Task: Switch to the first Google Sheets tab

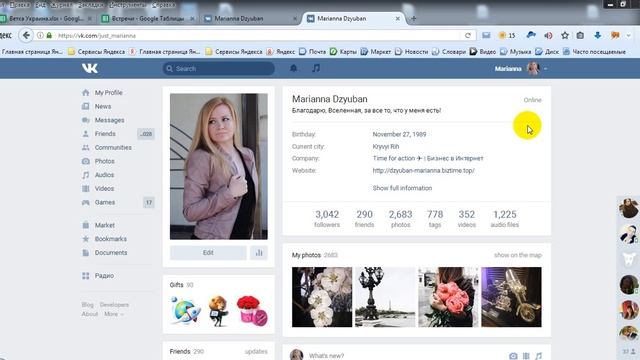Action: point(46,18)
